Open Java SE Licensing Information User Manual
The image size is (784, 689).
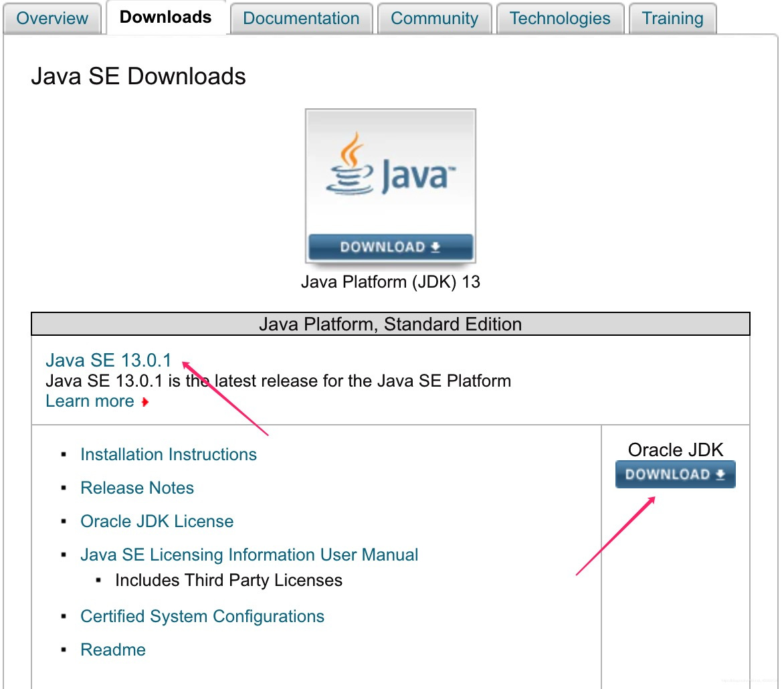(x=249, y=555)
